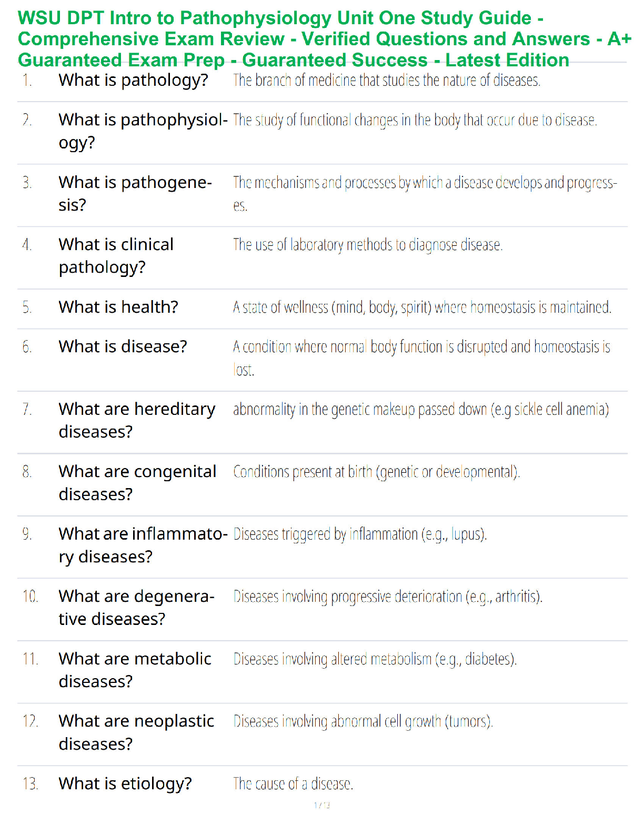Click the 'What is clinical pathology?' question

[x=116, y=256]
